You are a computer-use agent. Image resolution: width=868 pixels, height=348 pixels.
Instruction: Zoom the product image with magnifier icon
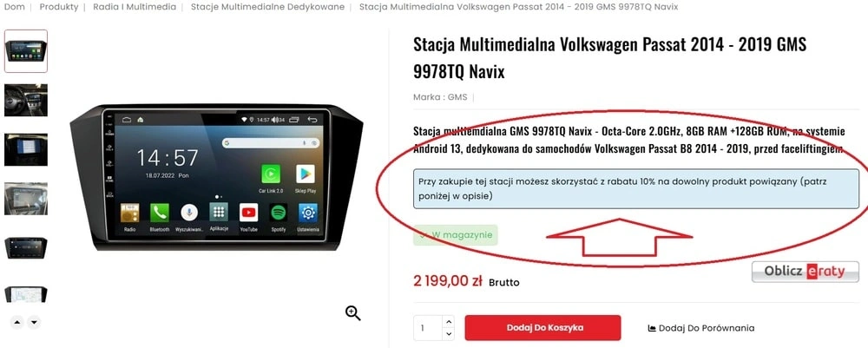[x=353, y=313]
